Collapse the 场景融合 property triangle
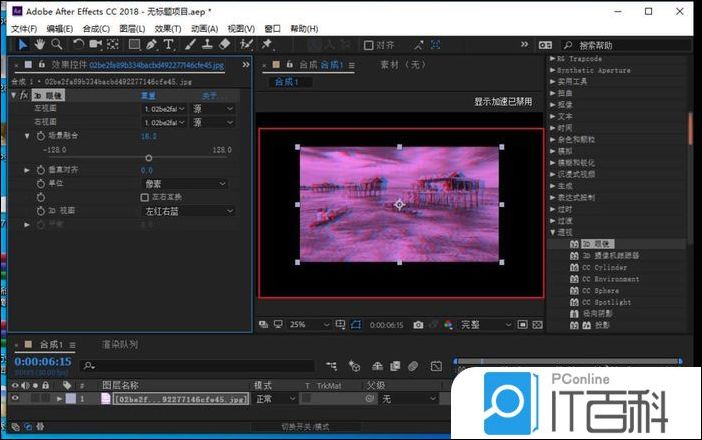 (28, 135)
